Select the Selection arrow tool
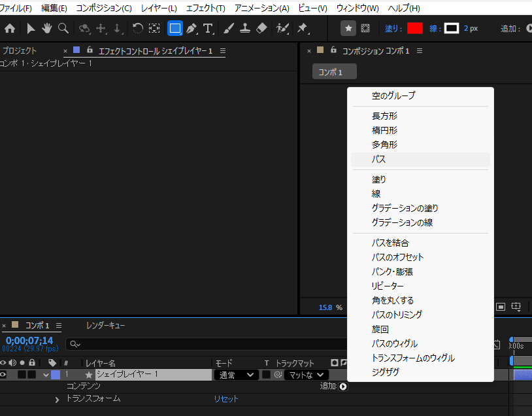This screenshot has width=532, height=416. [31, 29]
